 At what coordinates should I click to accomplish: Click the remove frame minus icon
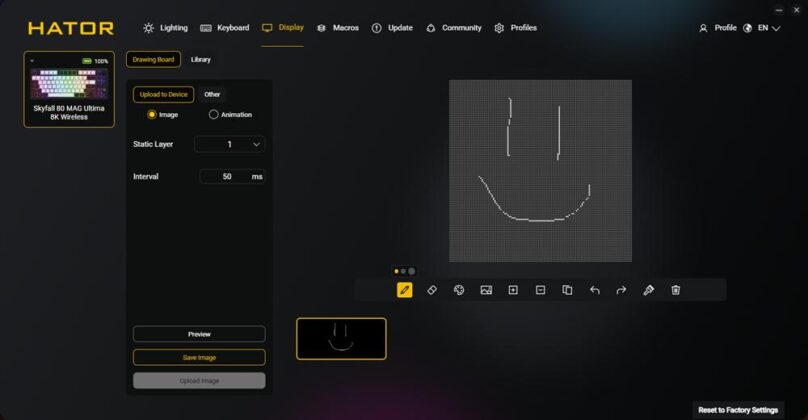pyautogui.click(x=540, y=290)
